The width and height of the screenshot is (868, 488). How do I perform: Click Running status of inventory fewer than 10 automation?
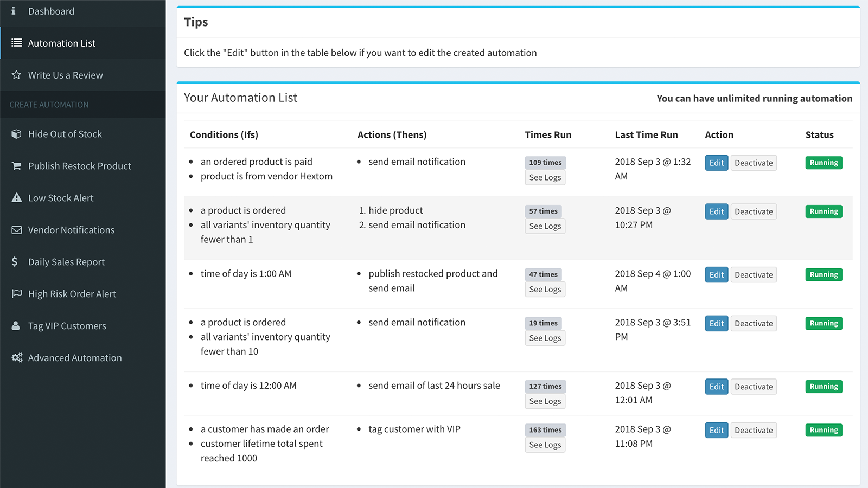[x=824, y=323]
